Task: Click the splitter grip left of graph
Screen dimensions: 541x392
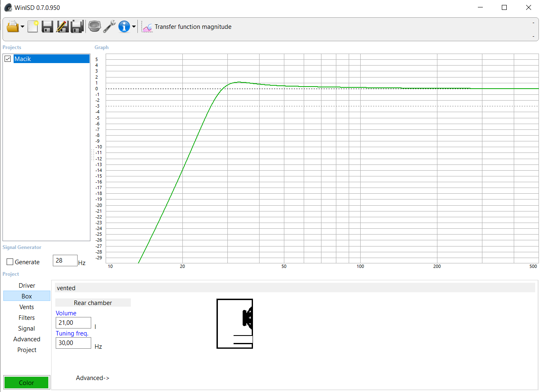Action: pos(92,155)
